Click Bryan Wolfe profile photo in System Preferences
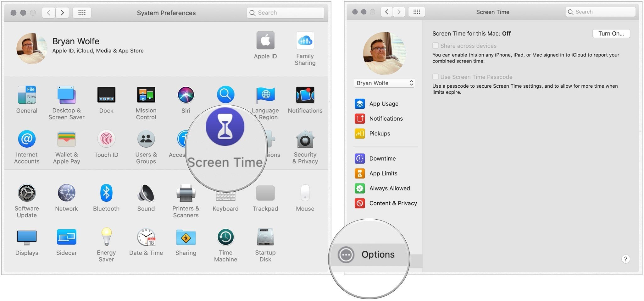This screenshot has height=301, width=644. coord(32,48)
